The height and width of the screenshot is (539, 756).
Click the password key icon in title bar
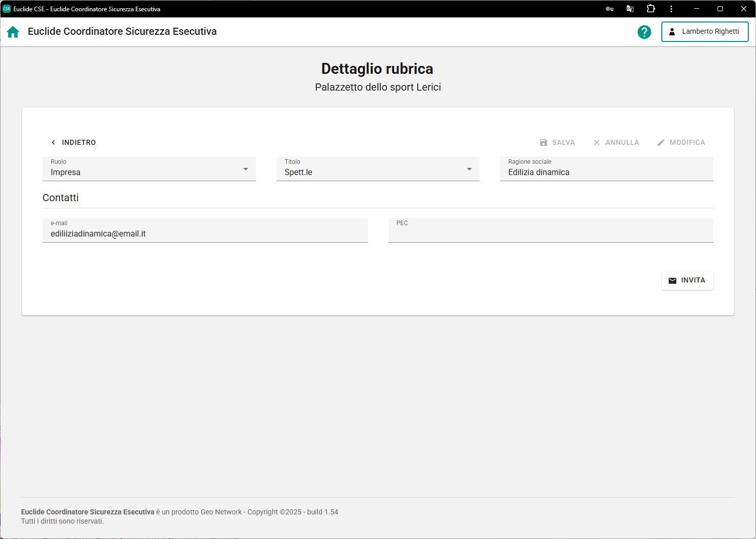click(609, 9)
